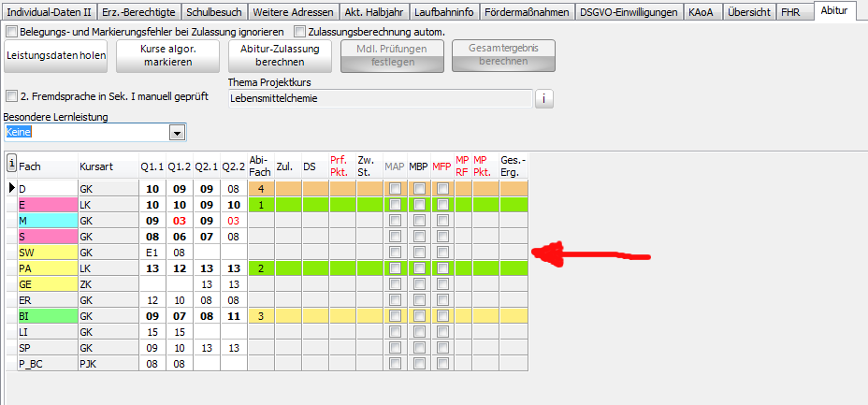Click the pink E subject cell
This screenshot has height=405, width=868.
pyautogui.click(x=48, y=205)
